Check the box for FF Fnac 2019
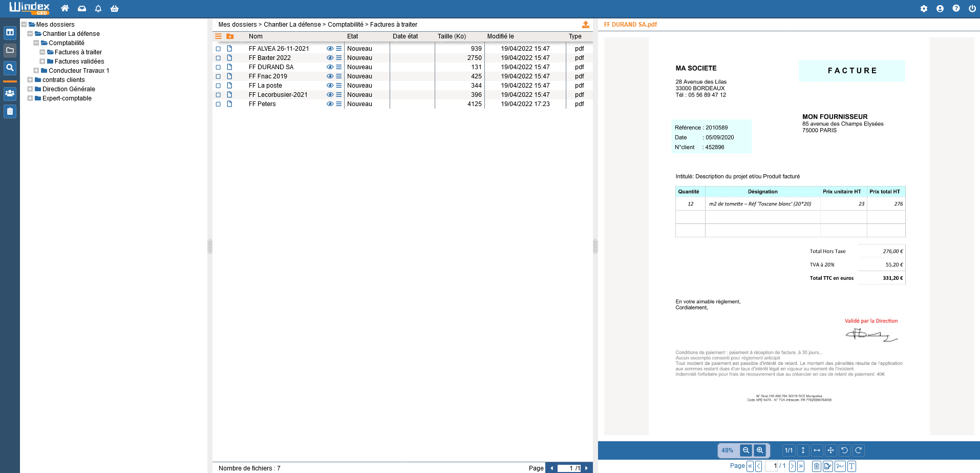This screenshot has width=980, height=473. tap(218, 76)
